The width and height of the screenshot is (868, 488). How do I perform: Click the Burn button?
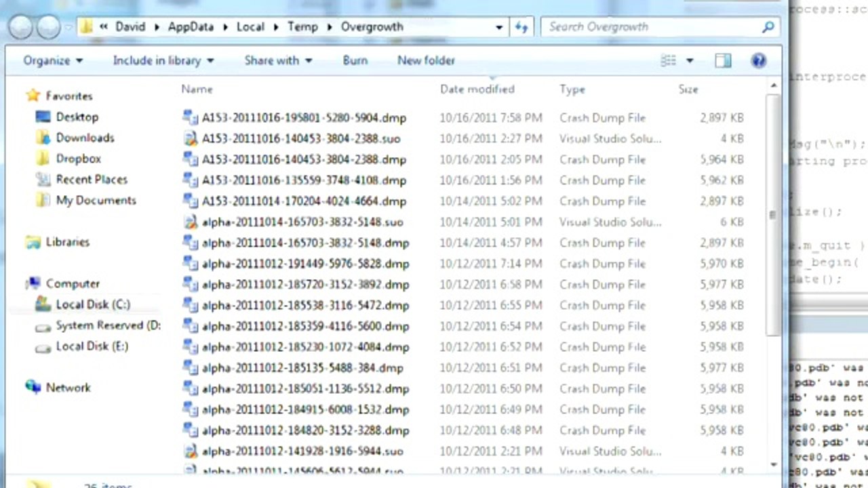(x=355, y=60)
